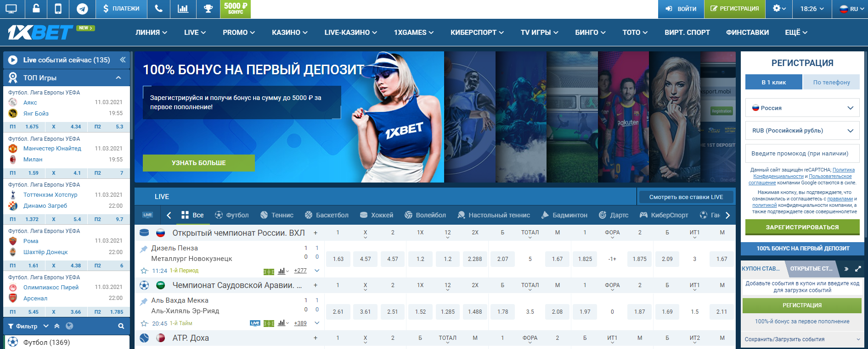The width and height of the screenshot is (868, 349).
Task: Open +389 markets for Аль Вахда
Action: (x=300, y=323)
